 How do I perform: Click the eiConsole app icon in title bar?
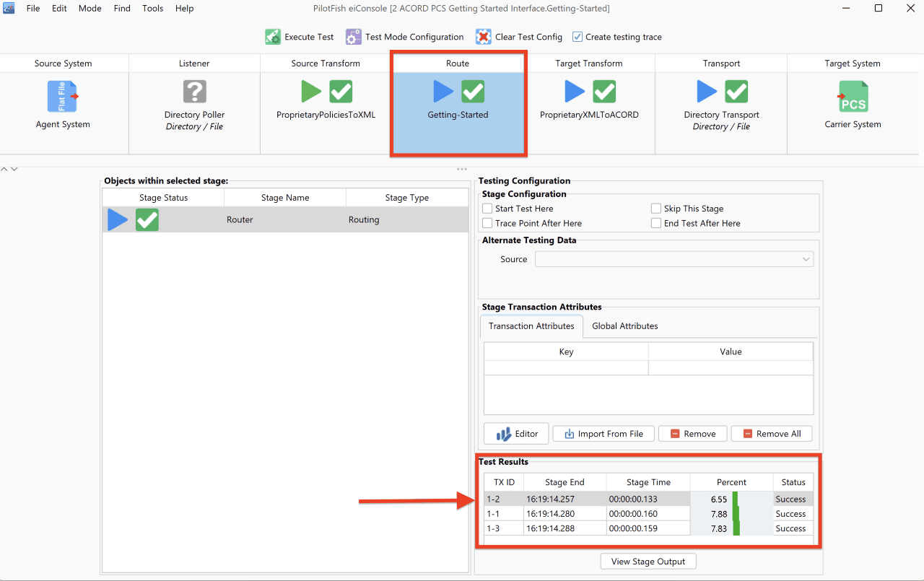click(x=9, y=9)
